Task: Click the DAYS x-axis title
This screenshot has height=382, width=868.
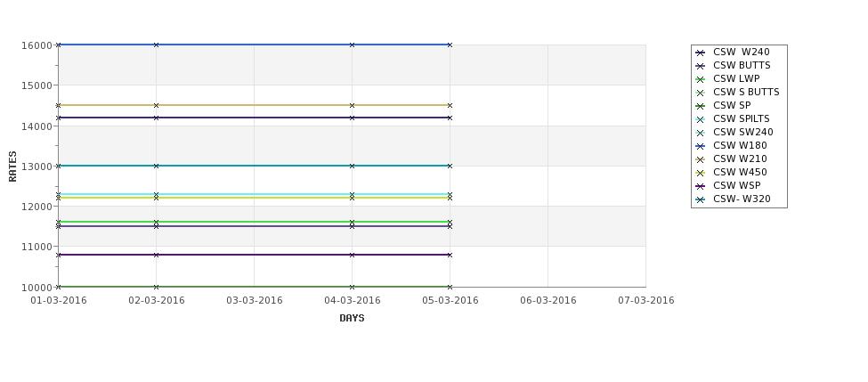Action: coord(352,318)
